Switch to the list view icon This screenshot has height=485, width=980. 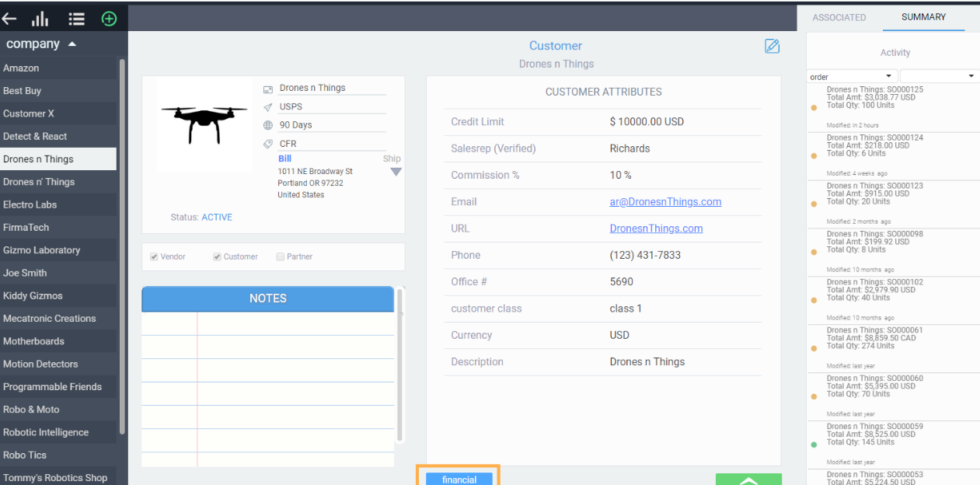[76, 19]
